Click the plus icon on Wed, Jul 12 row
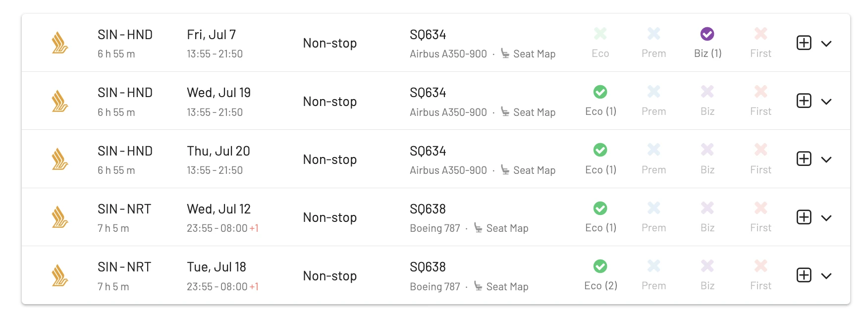The image size is (868, 318). 804,217
